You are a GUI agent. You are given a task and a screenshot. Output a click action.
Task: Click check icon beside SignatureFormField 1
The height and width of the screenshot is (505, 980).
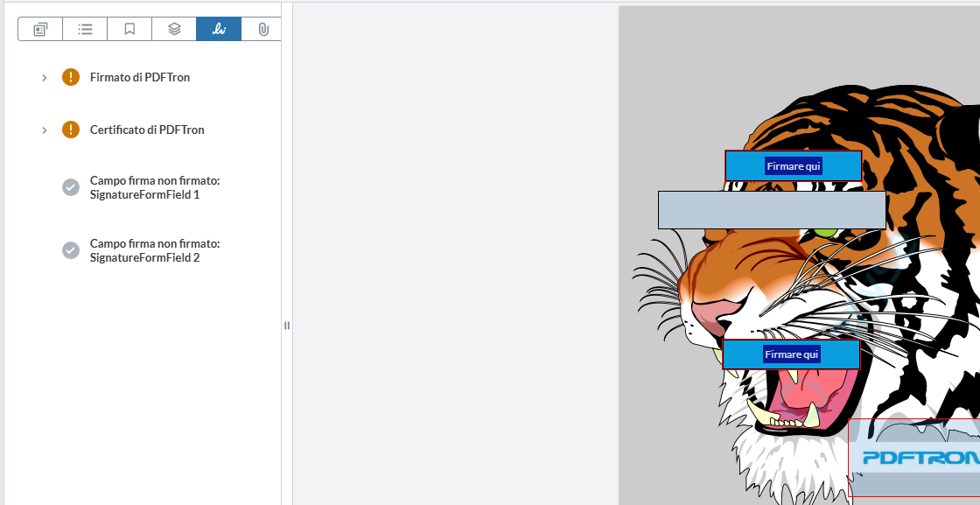tap(71, 187)
